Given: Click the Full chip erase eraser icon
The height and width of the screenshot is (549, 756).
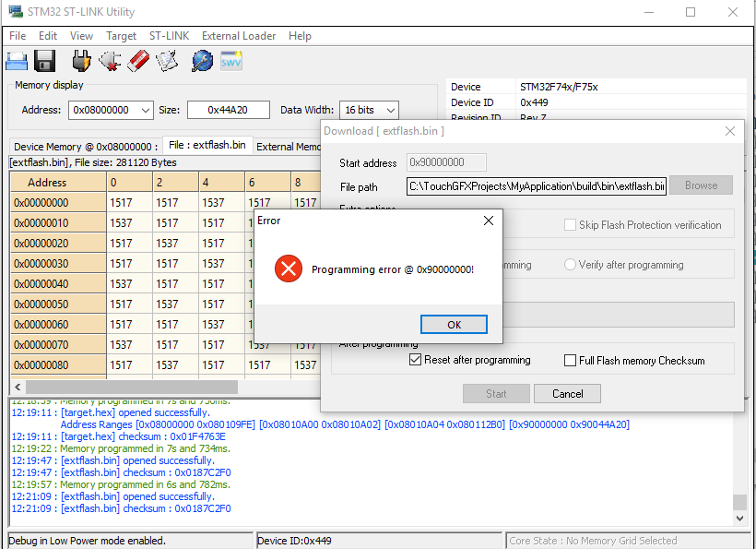Looking at the screenshot, I should pos(138,61).
